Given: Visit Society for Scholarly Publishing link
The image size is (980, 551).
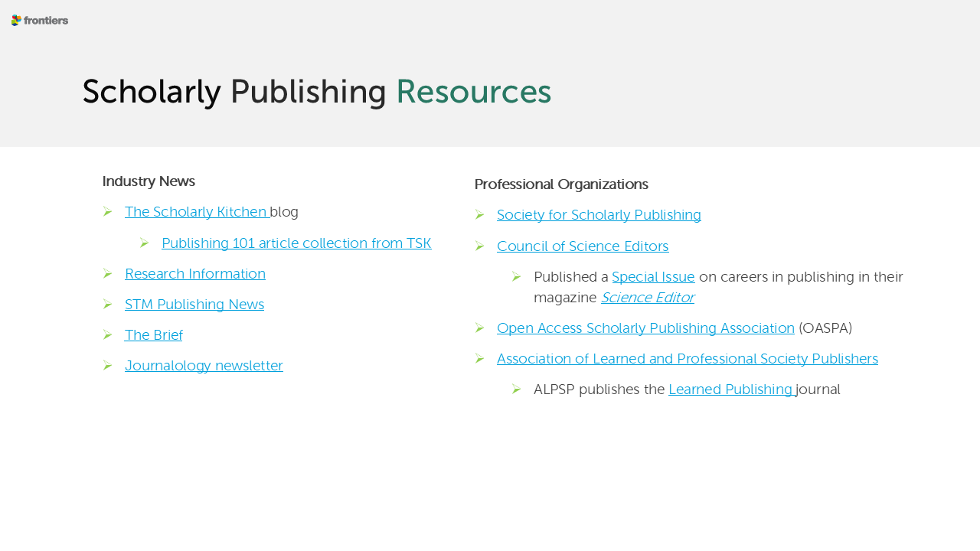Looking at the screenshot, I should [599, 215].
